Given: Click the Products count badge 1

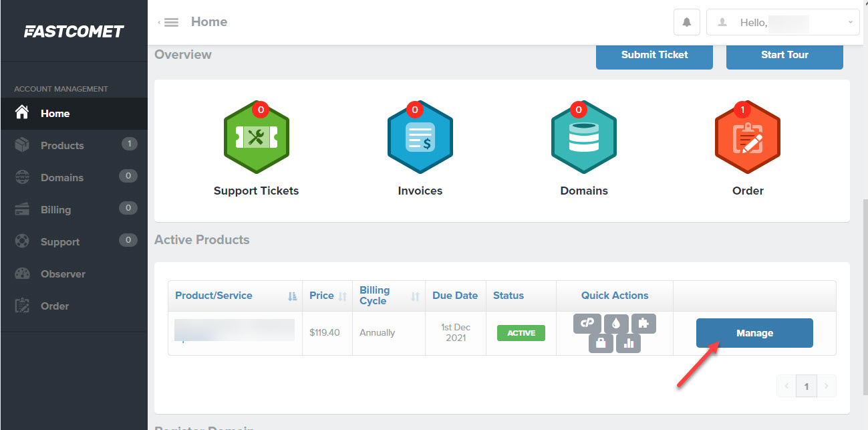Looking at the screenshot, I should point(130,144).
